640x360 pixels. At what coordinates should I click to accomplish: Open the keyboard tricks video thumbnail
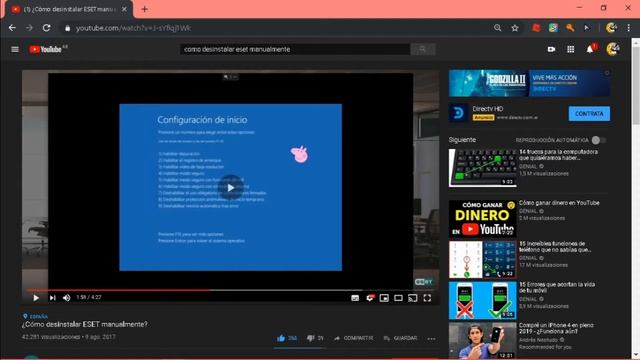[x=482, y=168]
